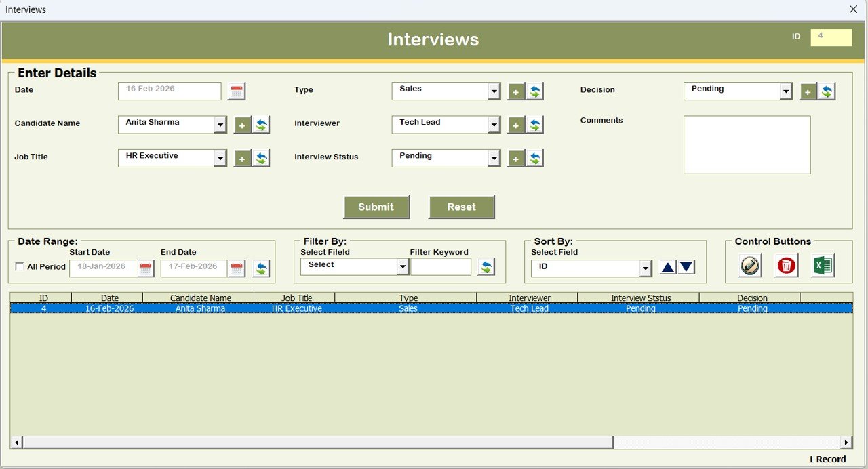Click the sort ascending up arrow
The image size is (868, 469).
[667, 266]
